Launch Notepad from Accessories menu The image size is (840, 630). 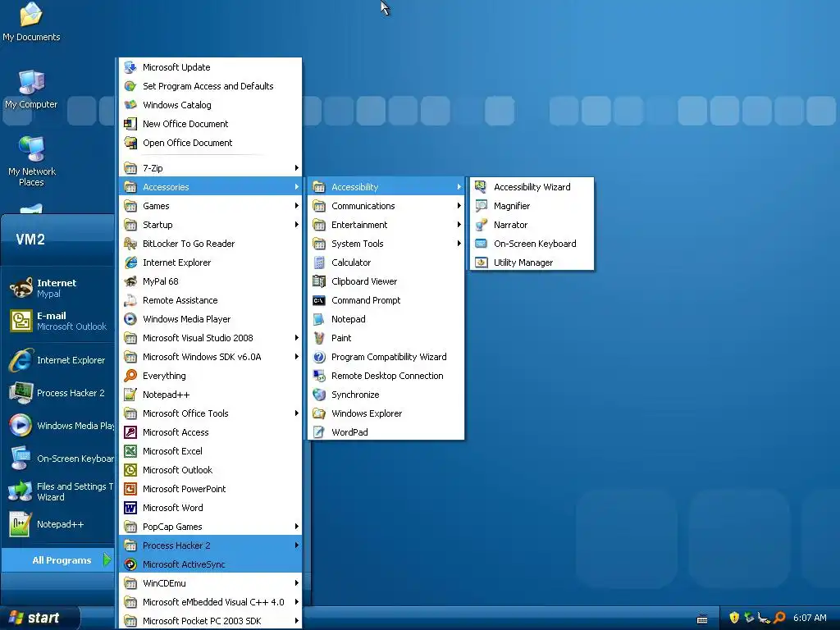386,319
